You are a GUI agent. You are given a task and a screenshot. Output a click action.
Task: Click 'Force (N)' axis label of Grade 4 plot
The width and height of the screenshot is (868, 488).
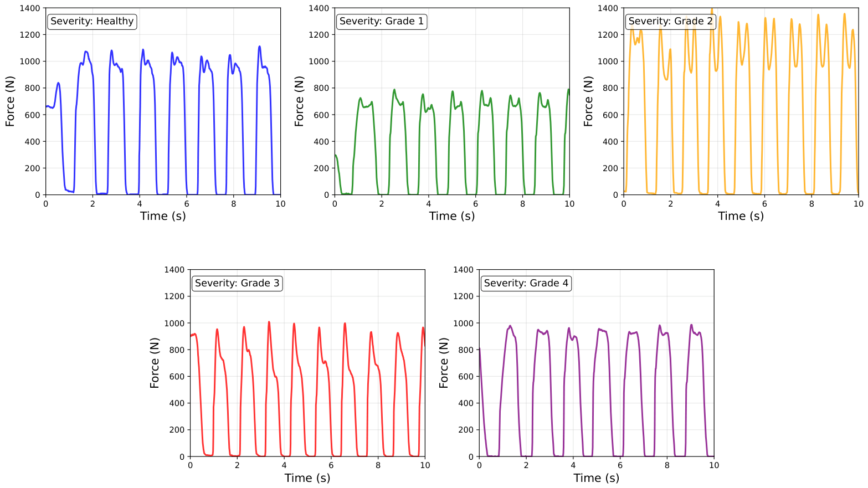coord(444,363)
